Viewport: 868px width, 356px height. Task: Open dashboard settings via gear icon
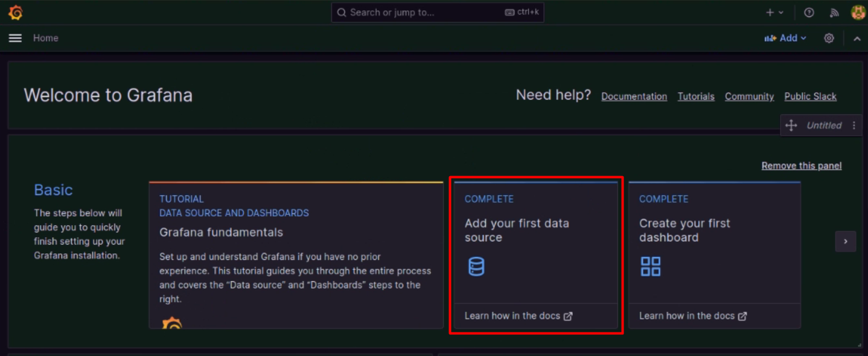coord(829,38)
